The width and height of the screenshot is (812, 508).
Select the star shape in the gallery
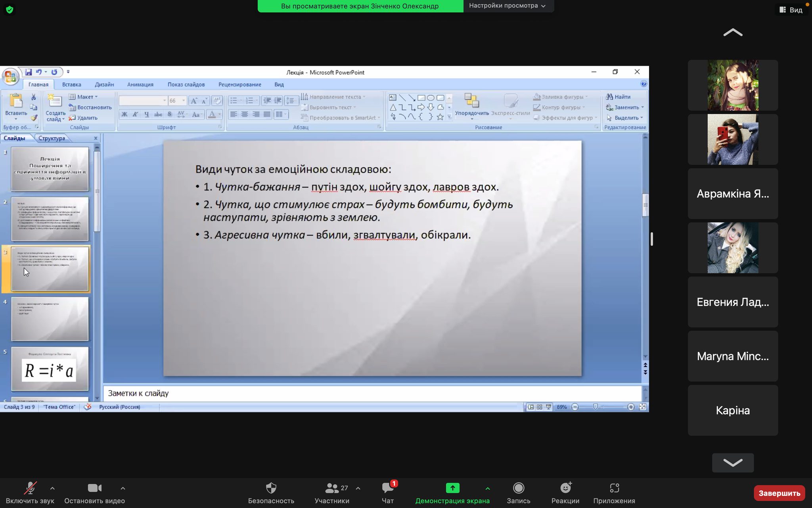pyautogui.click(x=440, y=117)
